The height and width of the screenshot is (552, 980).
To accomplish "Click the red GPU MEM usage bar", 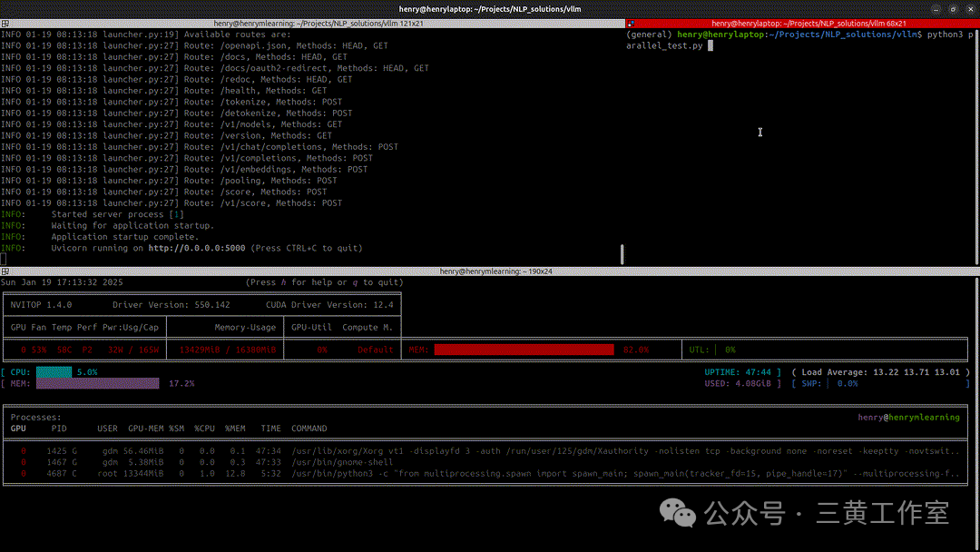I will (524, 350).
